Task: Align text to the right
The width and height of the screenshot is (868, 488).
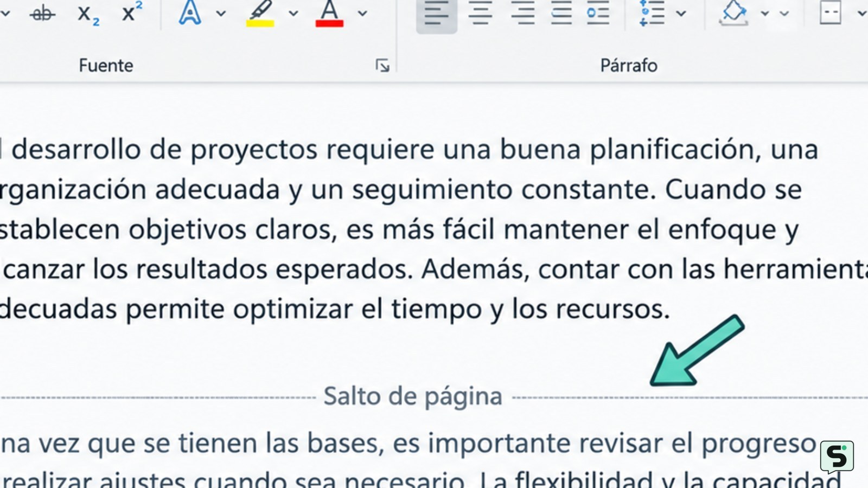Action: point(523,13)
